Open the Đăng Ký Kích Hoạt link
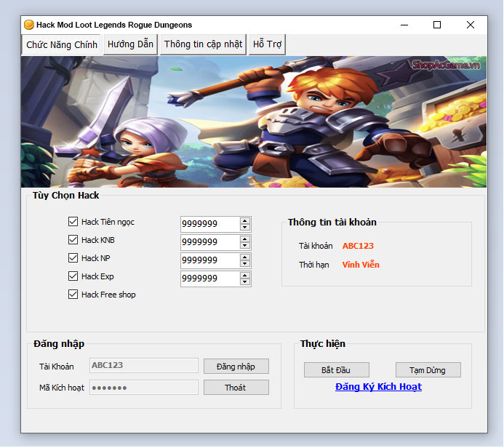 pyautogui.click(x=378, y=387)
